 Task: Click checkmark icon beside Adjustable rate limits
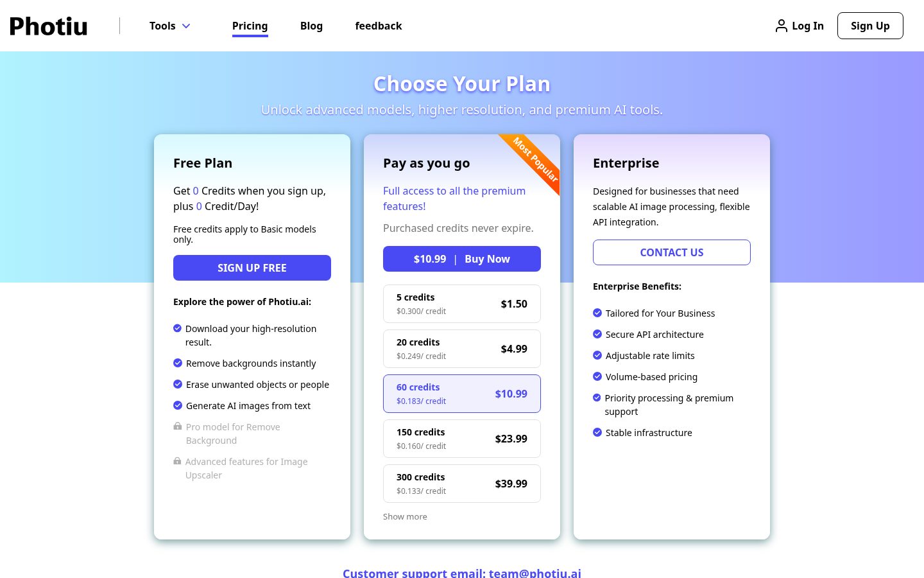[x=597, y=355]
